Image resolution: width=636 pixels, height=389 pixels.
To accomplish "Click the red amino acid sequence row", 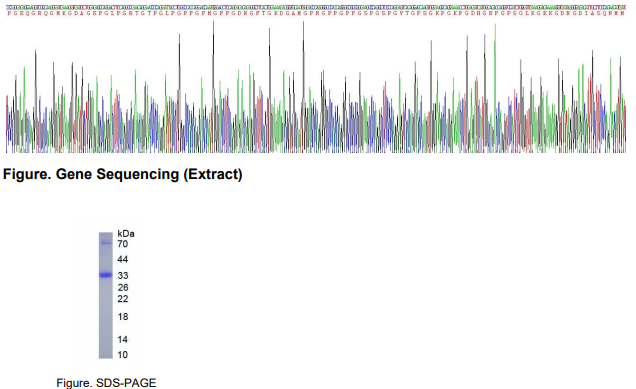I will (316, 13).
